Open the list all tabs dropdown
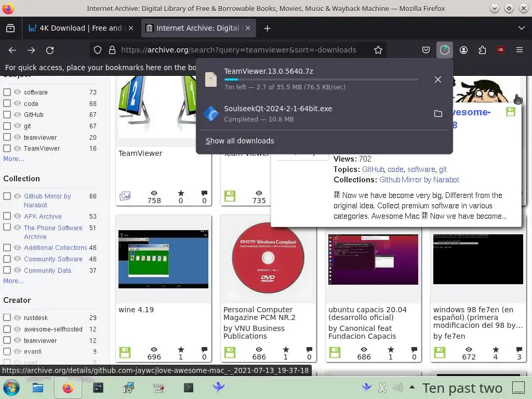 522,28
